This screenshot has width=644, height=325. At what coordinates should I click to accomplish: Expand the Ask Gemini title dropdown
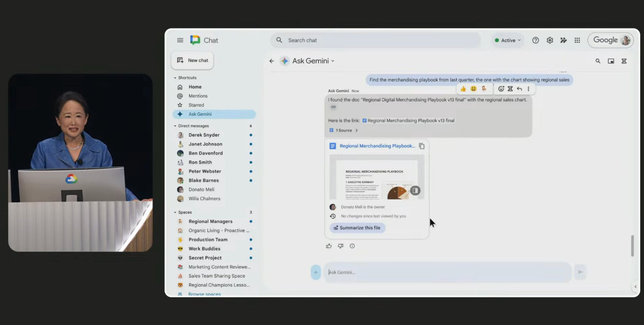333,61
